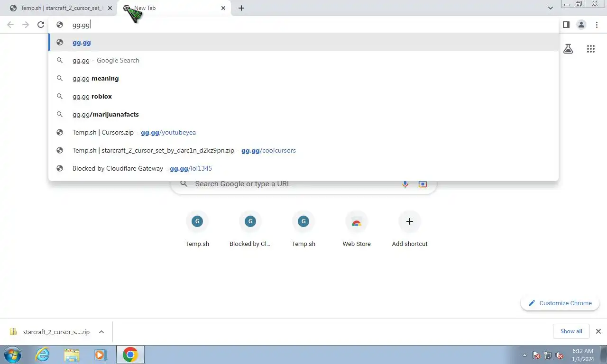Open the side panel icon in toolbar

coord(566,25)
